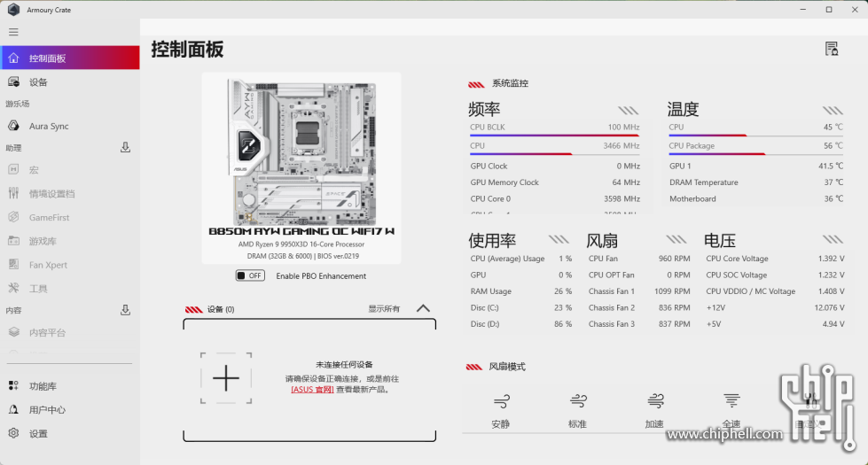Click the B850M motherboard image

(x=301, y=151)
